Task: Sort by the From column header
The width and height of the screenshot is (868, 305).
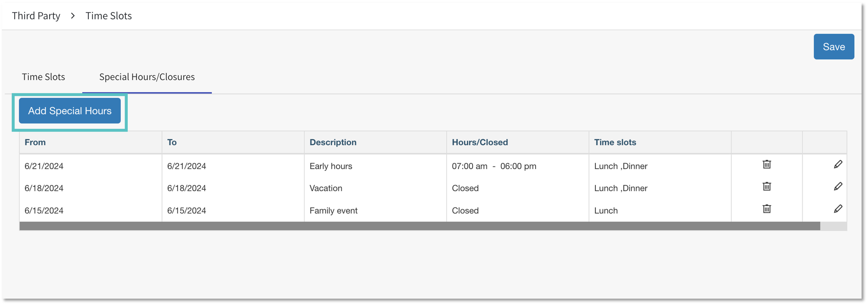Action: [x=35, y=142]
